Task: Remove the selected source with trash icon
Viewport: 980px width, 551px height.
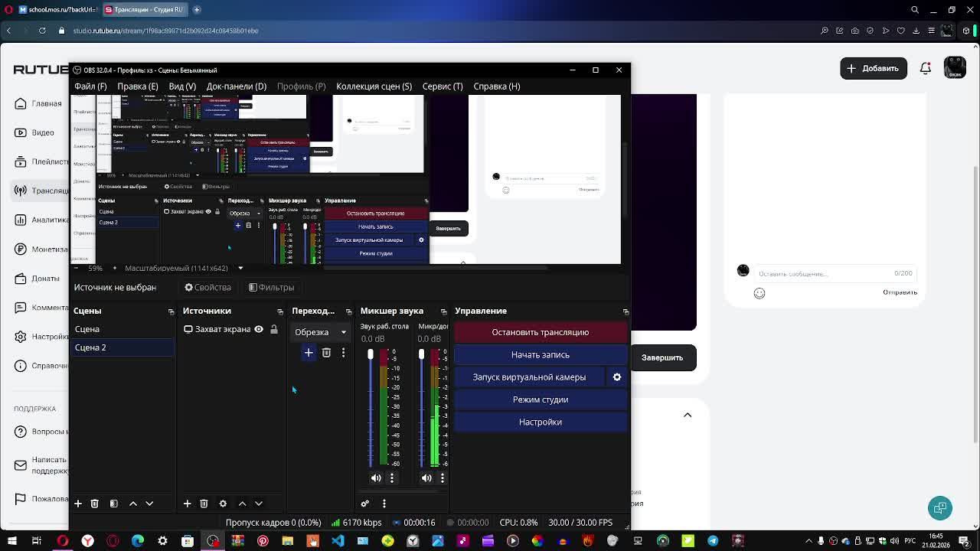Action: [x=204, y=504]
